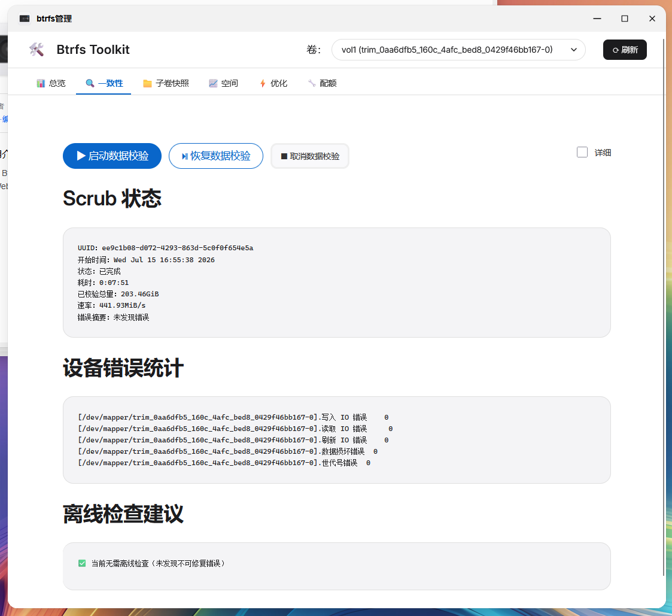Screen dimensions: 672x616
Task: Click the magnifier icon of 一致性
Action: [x=90, y=83]
